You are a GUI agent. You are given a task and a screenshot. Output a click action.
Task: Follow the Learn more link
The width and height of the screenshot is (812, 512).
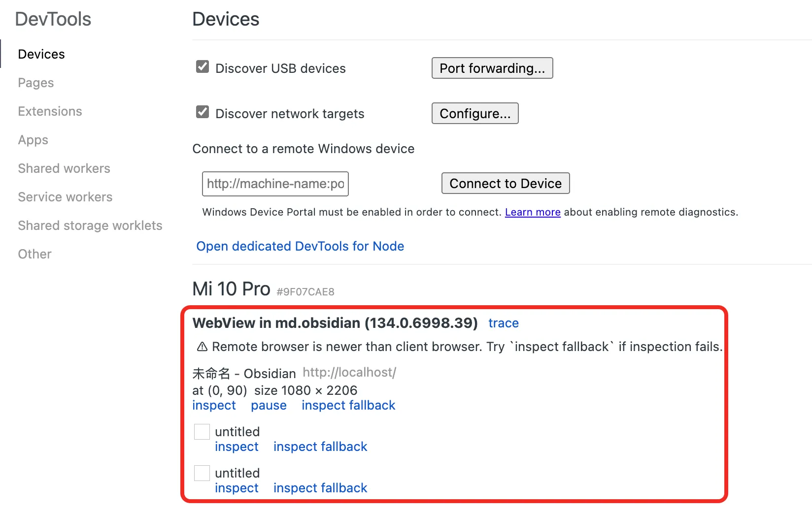pos(532,212)
